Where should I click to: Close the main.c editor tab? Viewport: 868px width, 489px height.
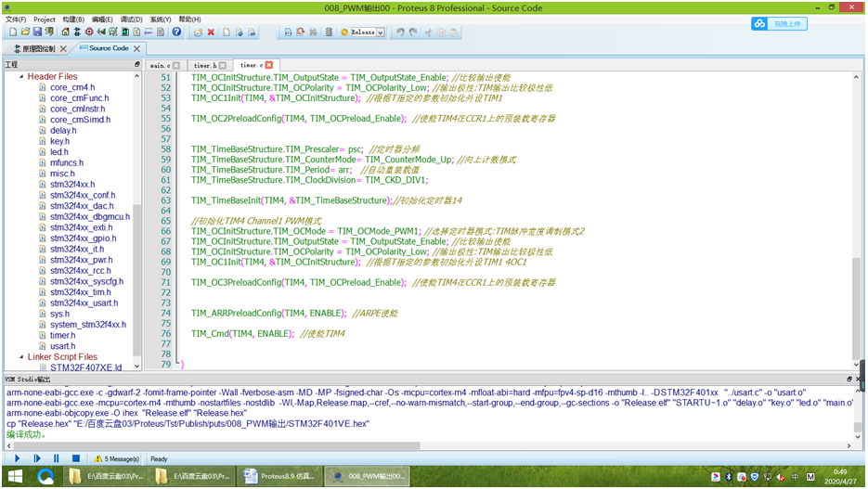pos(176,65)
